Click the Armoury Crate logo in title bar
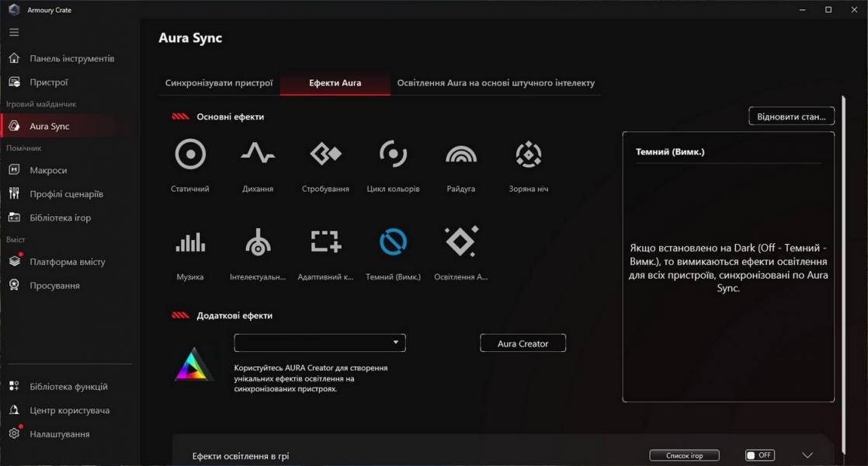Viewport: 868px width, 466px height. [15, 9]
